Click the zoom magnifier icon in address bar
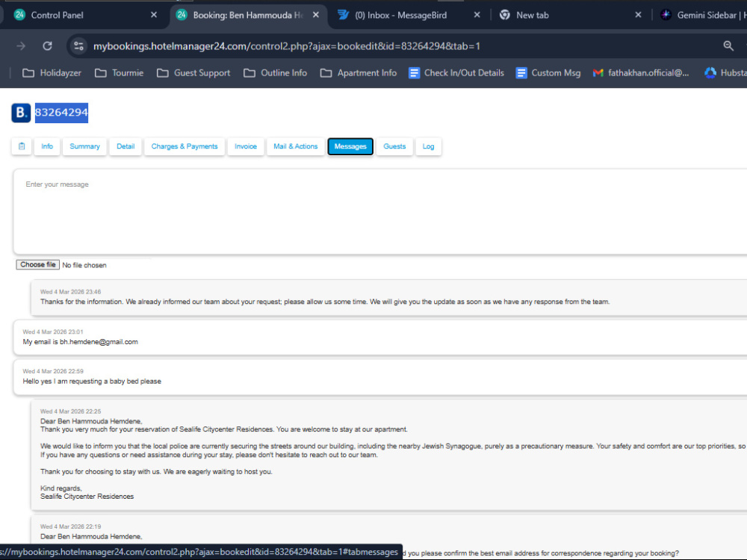 (x=728, y=46)
